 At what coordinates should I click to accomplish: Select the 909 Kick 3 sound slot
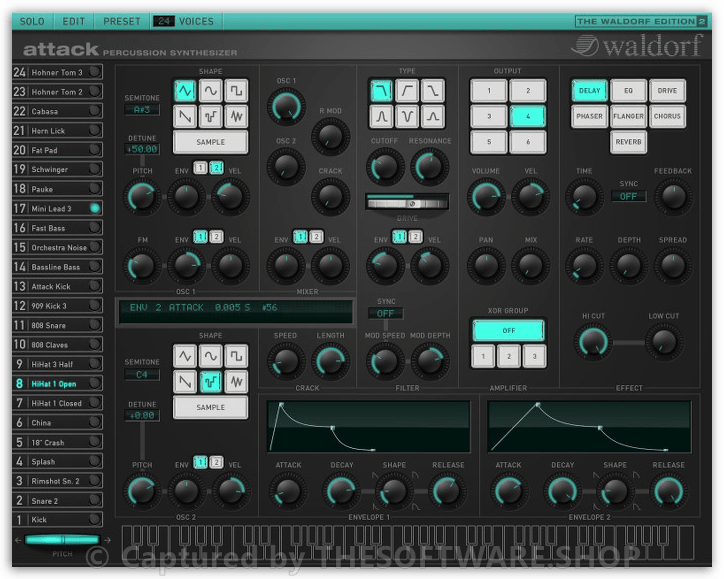click(57, 305)
